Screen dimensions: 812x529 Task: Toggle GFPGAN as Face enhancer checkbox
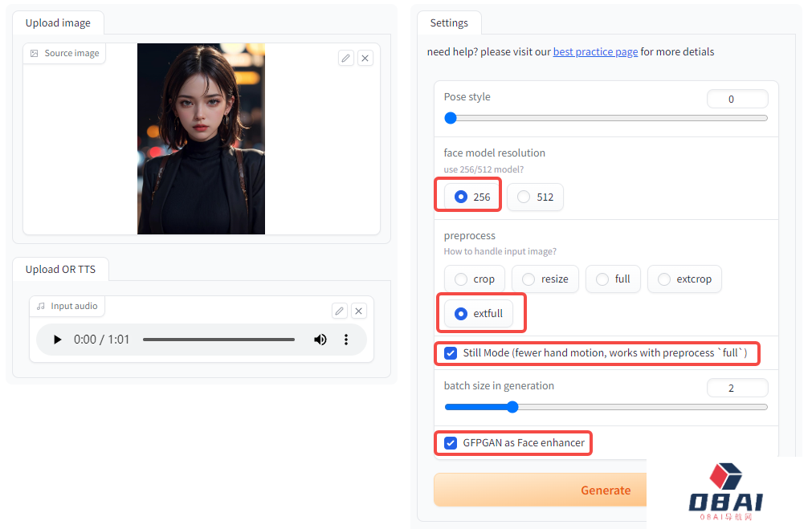click(451, 442)
